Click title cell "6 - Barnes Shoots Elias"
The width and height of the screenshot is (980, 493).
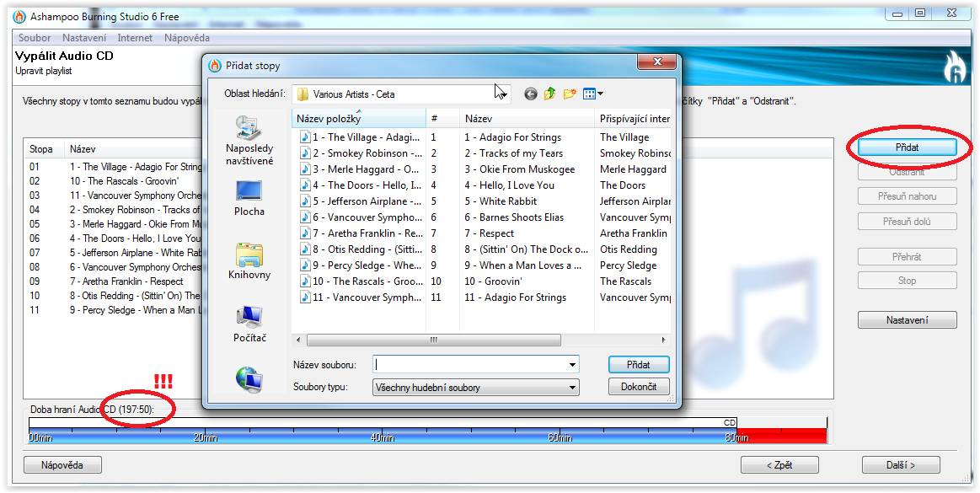click(x=514, y=217)
